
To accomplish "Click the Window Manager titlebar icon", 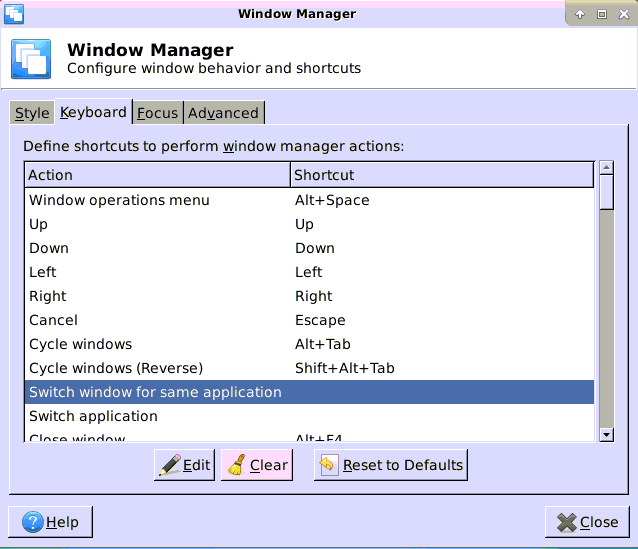I will (x=14, y=14).
